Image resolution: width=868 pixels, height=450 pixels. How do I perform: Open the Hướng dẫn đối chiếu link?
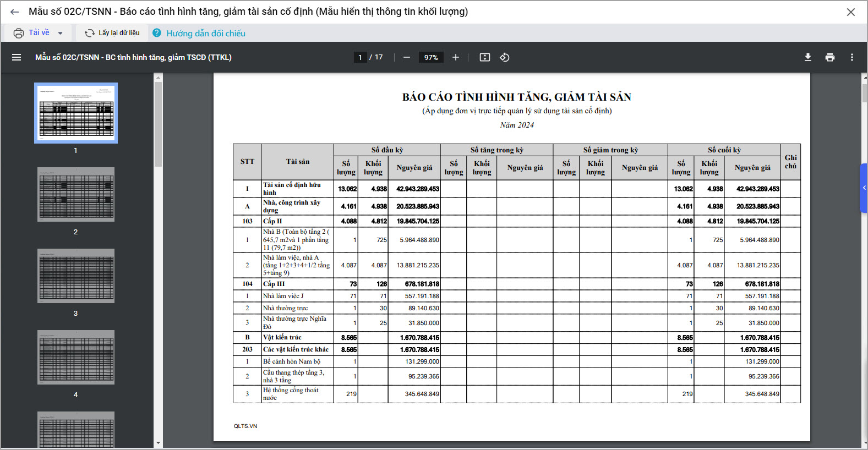206,34
